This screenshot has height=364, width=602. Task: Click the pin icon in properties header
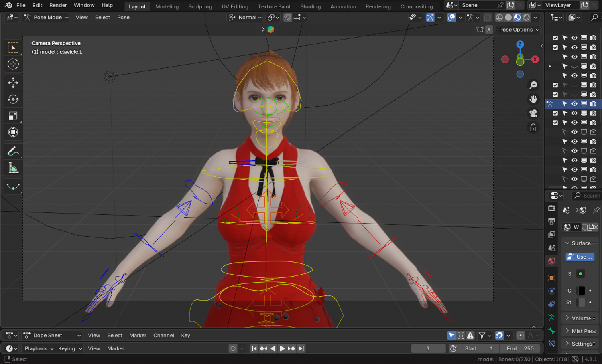(x=596, y=210)
